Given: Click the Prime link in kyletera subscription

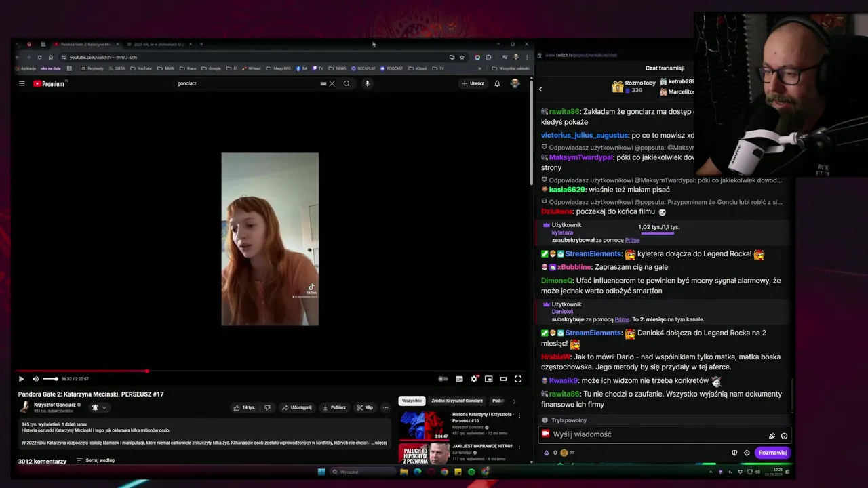Looking at the screenshot, I should [632, 240].
